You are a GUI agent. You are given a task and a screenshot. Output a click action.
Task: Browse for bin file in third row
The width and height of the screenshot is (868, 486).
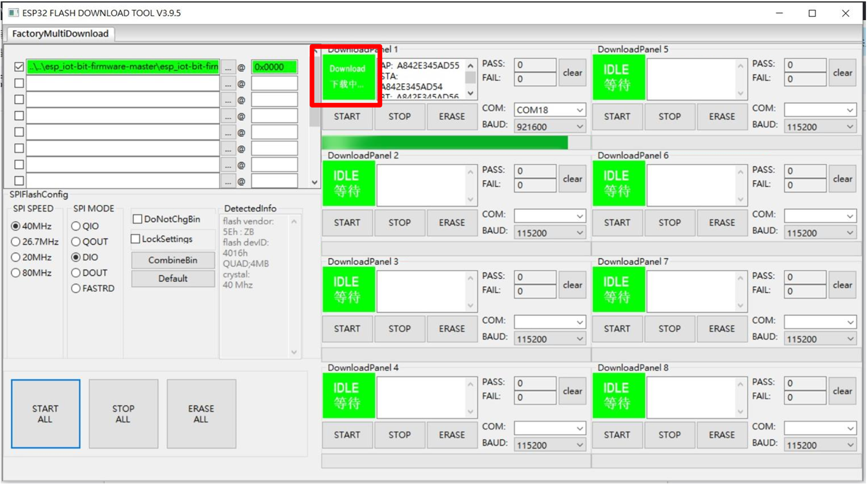click(x=228, y=100)
